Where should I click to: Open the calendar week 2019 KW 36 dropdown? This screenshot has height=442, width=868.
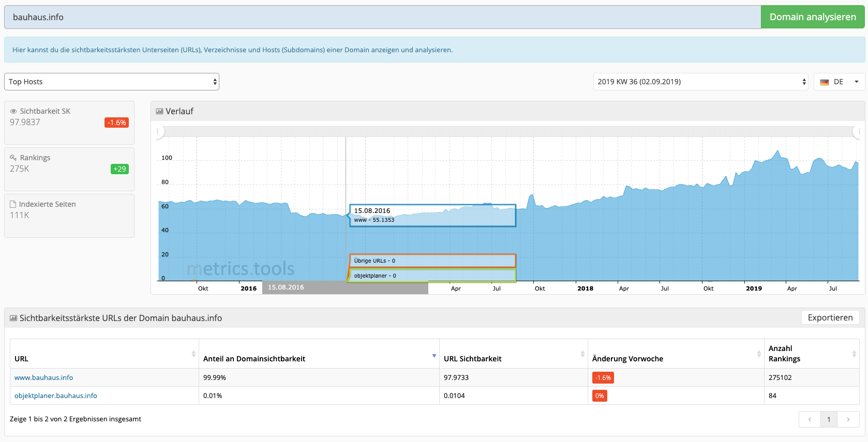pos(701,82)
